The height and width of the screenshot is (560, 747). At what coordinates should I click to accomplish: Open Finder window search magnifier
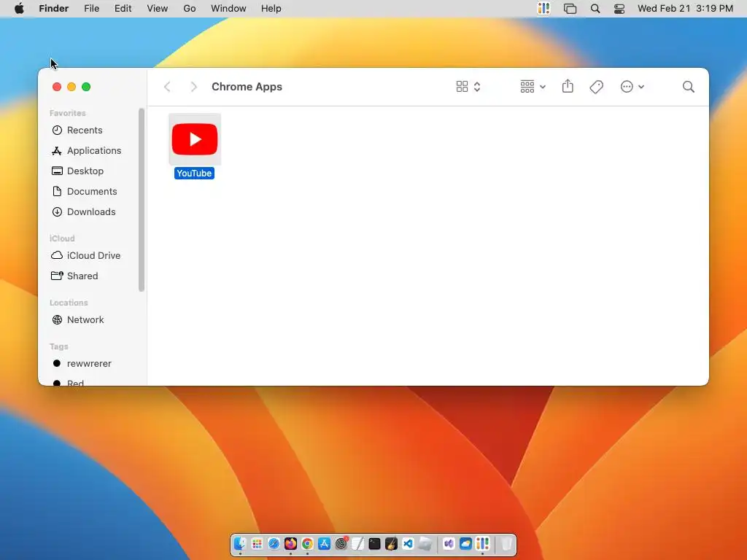coord(688,87)
